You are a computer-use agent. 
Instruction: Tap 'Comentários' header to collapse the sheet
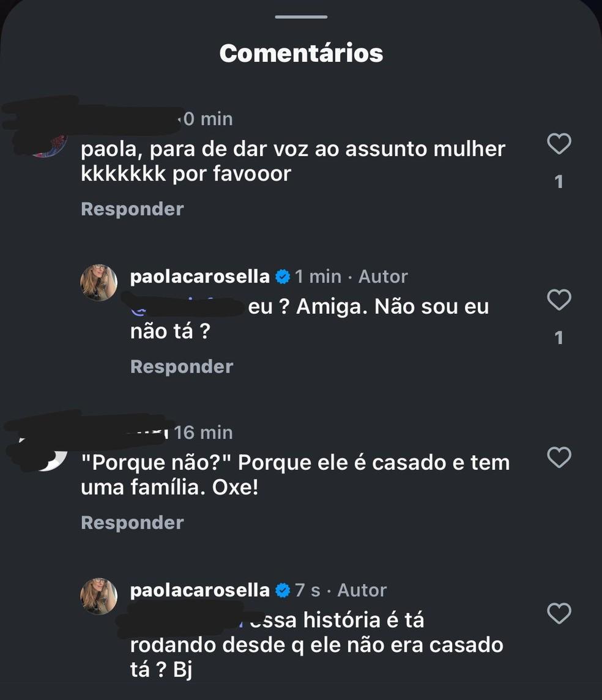tap(301, 53)
